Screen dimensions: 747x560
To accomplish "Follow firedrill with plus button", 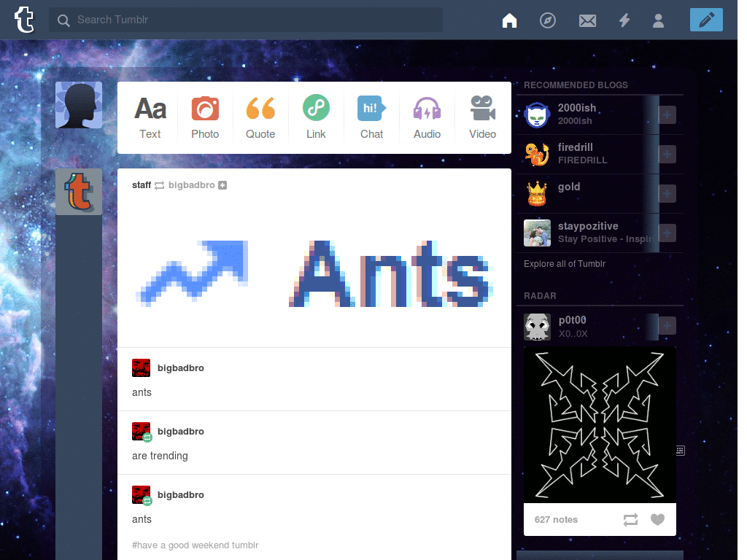I will [x=667, y=155].
